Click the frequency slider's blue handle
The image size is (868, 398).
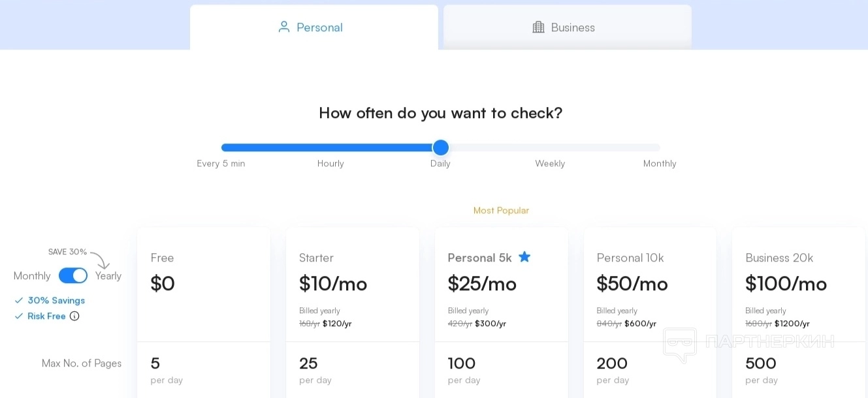pyautogui.click(x=441, y=147)
